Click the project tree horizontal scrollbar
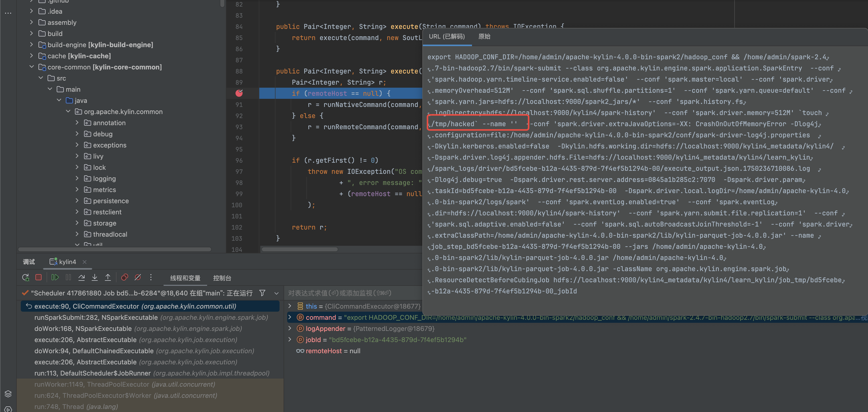 pos(114,250)
